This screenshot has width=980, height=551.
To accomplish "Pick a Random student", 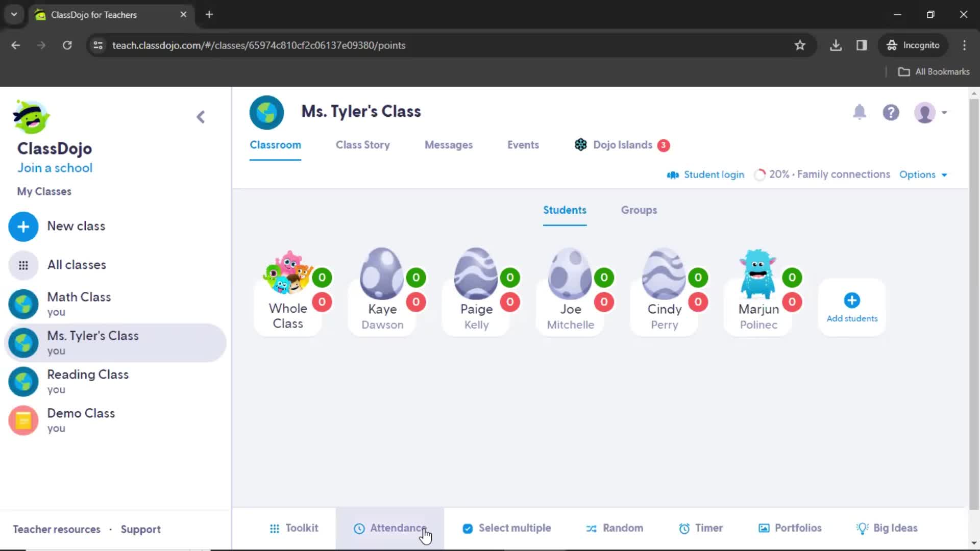I will pos(615,529).
